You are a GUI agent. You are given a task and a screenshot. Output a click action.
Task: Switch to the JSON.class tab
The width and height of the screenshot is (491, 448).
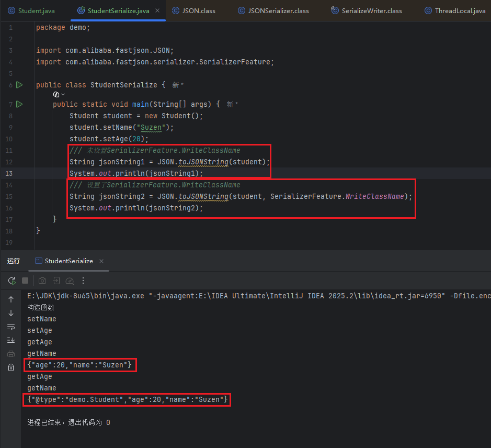pos(194,10)
